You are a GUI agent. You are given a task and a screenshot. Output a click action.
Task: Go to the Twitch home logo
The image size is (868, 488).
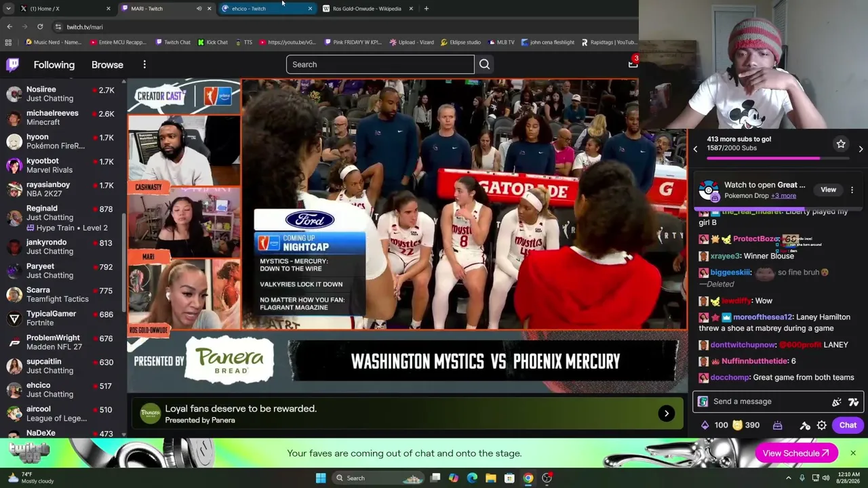pos(13,64)
